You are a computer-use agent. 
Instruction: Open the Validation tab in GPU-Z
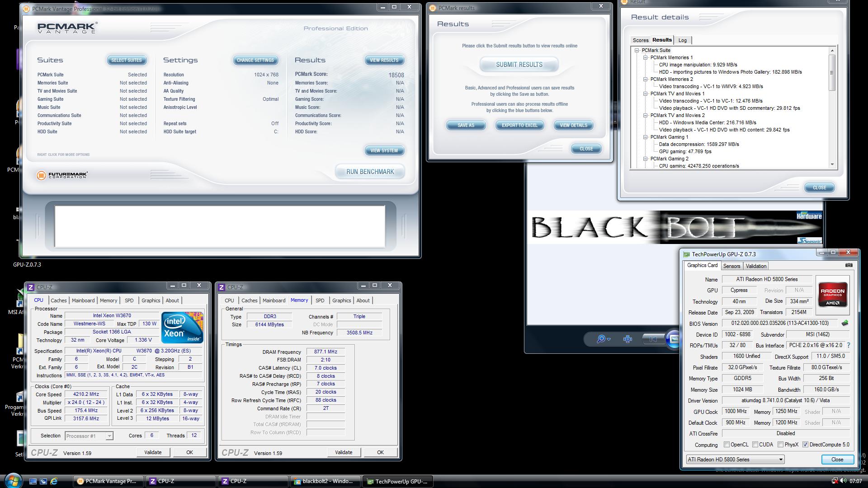[x=756, y=266]
